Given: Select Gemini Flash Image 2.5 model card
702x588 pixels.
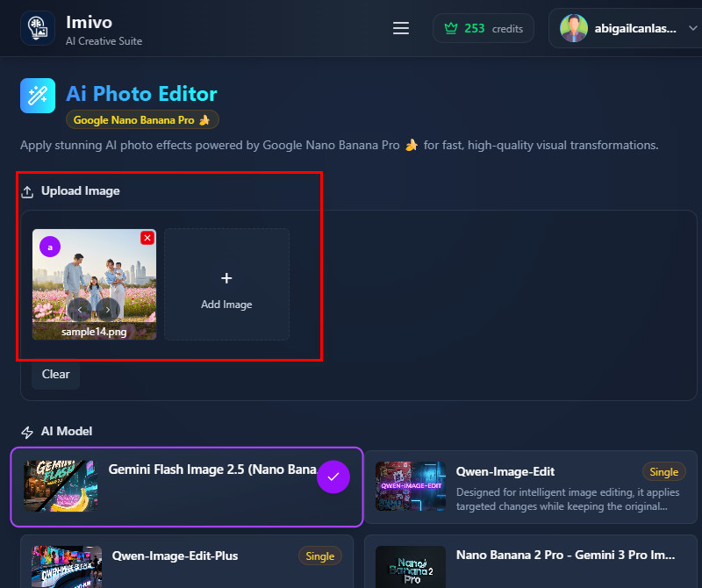Looking at the screenshot, I should 187,487.
